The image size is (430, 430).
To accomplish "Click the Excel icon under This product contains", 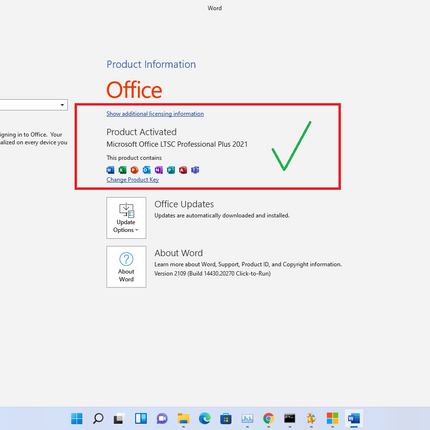I will 122,170.
